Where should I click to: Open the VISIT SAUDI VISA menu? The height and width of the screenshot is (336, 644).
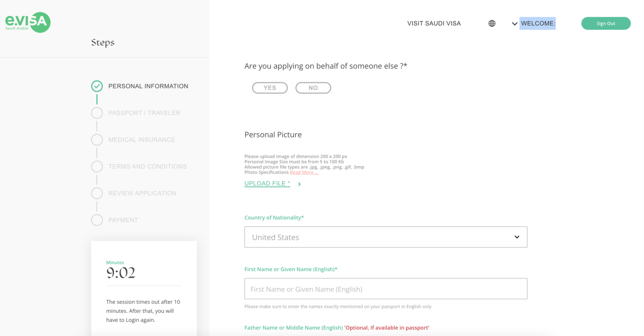click(x=434, y=23)
